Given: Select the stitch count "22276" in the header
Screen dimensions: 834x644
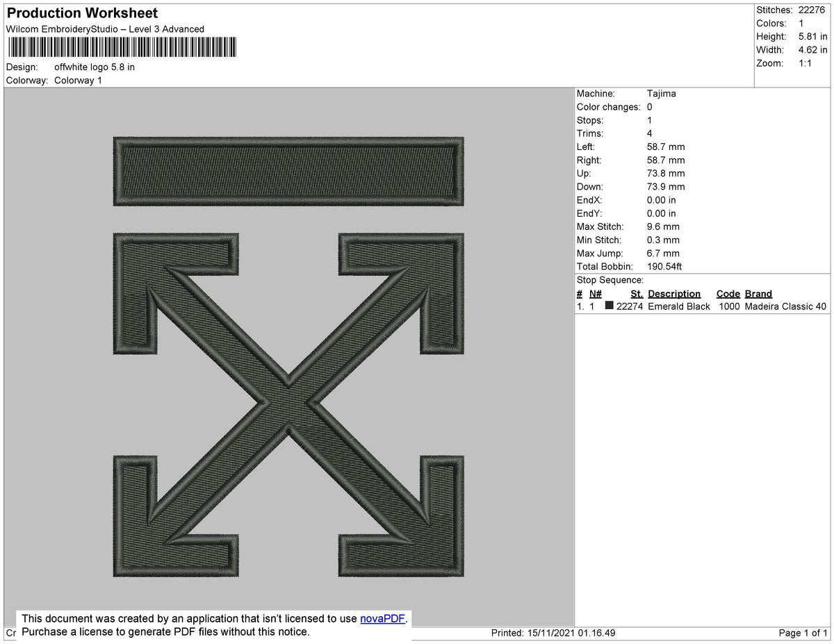Looking at the screenshot, I should pyautogui.click(x=812, y=10).
